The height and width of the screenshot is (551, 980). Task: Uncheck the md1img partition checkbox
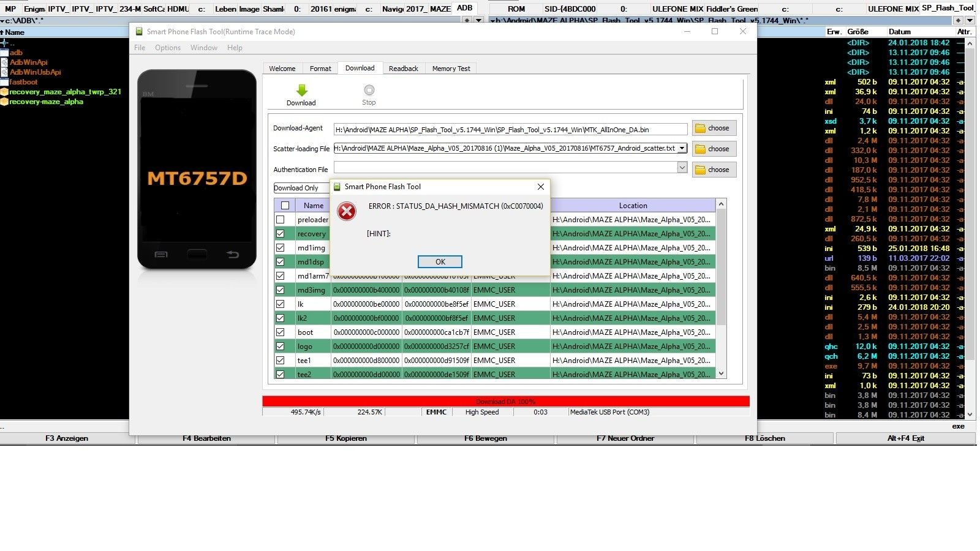pos(281,248)
